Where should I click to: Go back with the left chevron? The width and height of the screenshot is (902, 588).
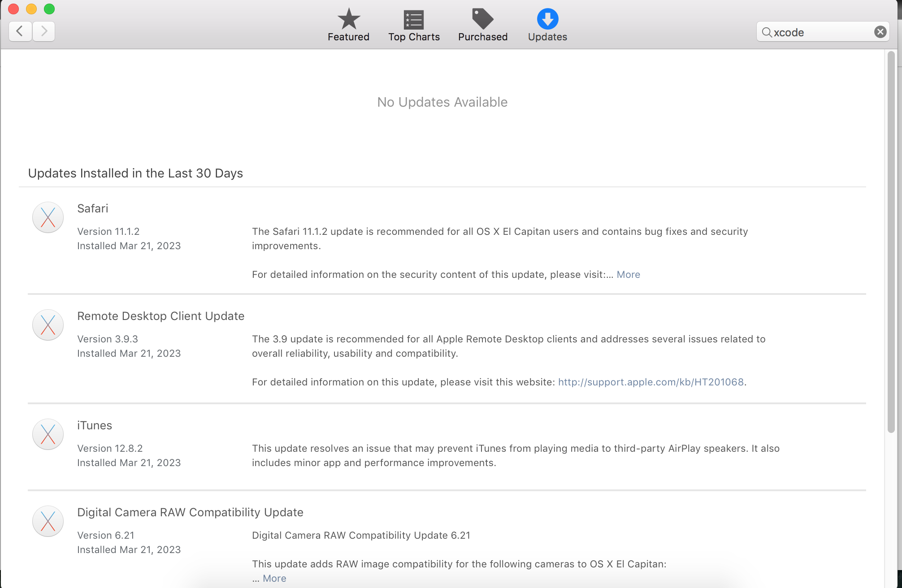[x=20, y=31]
